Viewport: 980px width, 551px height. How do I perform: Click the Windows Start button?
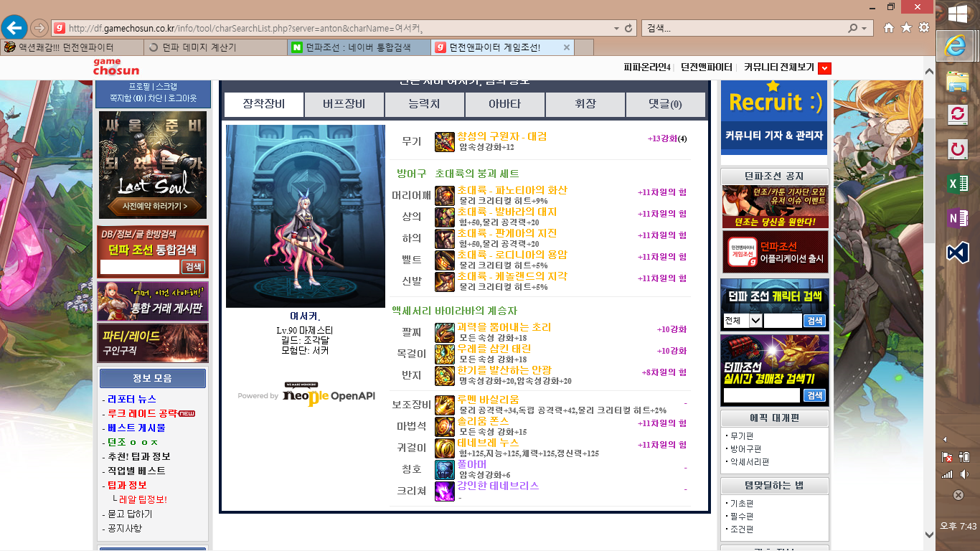(x=958, y=14)
